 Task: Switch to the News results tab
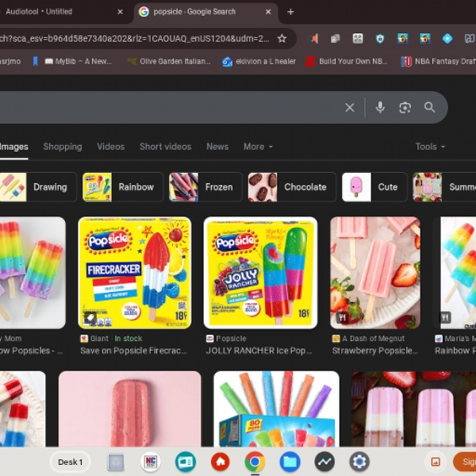(217, 147)
